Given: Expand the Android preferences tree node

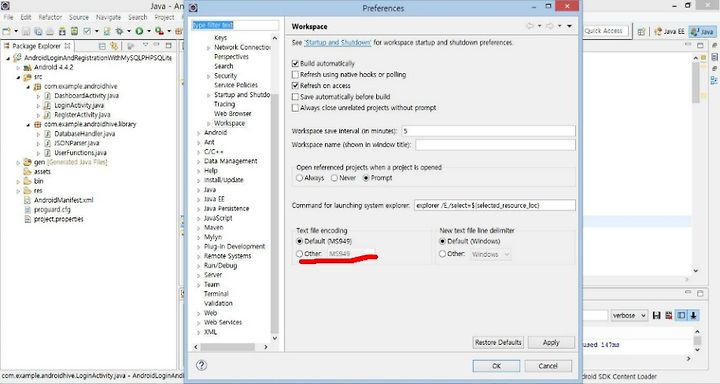Looking at the screenshot, I should [x=199, y=133].
